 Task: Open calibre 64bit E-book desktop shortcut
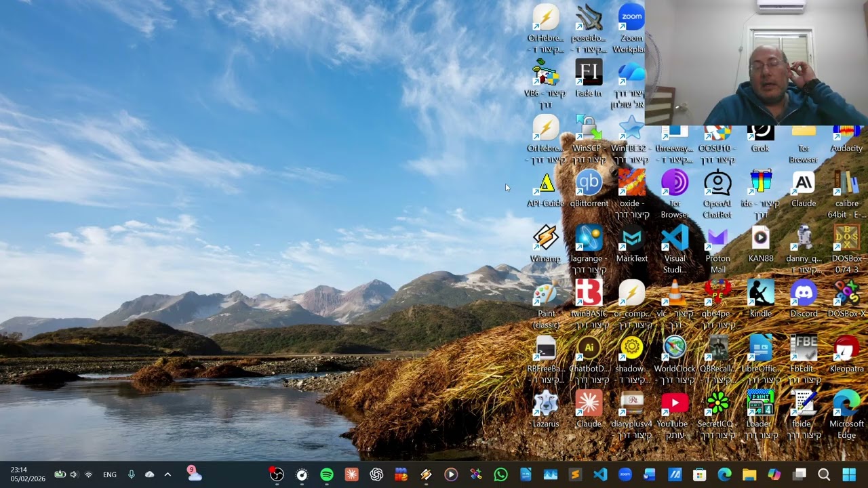[846, 194]
